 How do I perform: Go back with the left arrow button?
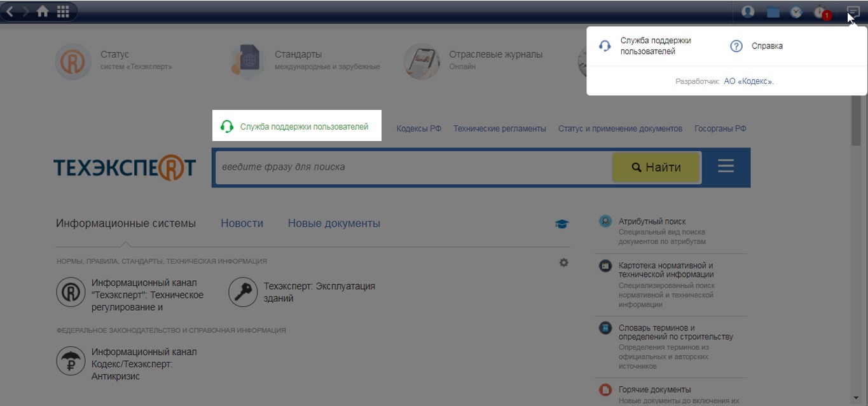10,11
